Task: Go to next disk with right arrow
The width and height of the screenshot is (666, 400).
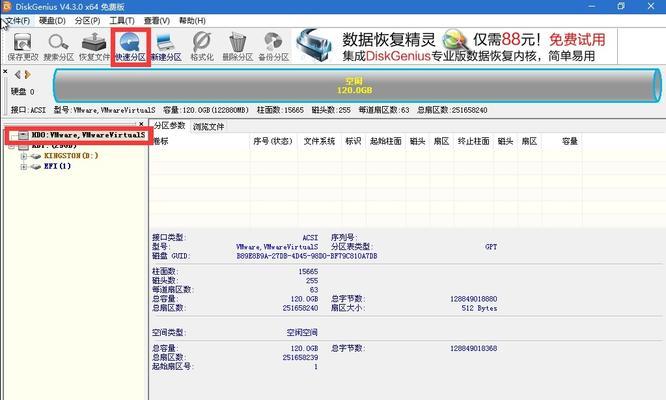Action: pyautogui.click(x=28, y=75)
